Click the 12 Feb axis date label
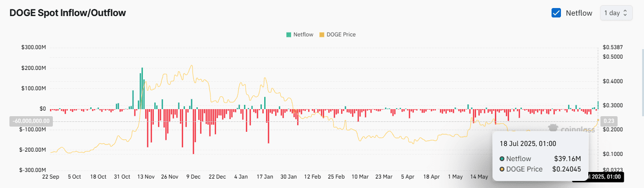Image resolution: width=644 pixels, height=188 pixels. [x=312, y=177]
